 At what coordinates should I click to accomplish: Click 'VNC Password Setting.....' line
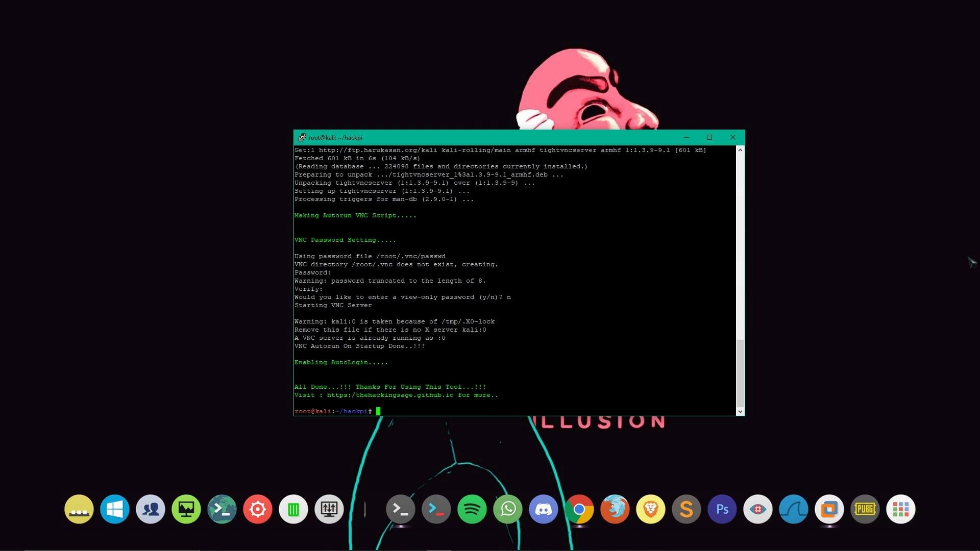345,240
